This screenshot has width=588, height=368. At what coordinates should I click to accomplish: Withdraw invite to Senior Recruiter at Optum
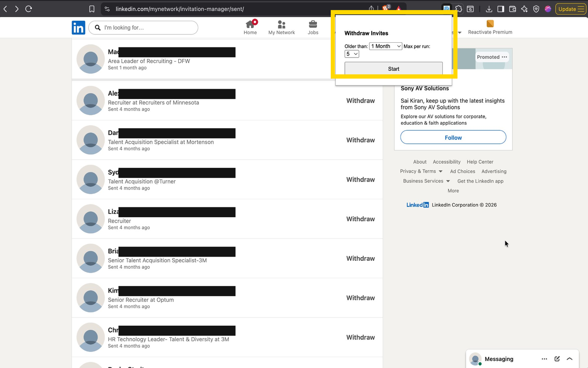coord(361,298)
